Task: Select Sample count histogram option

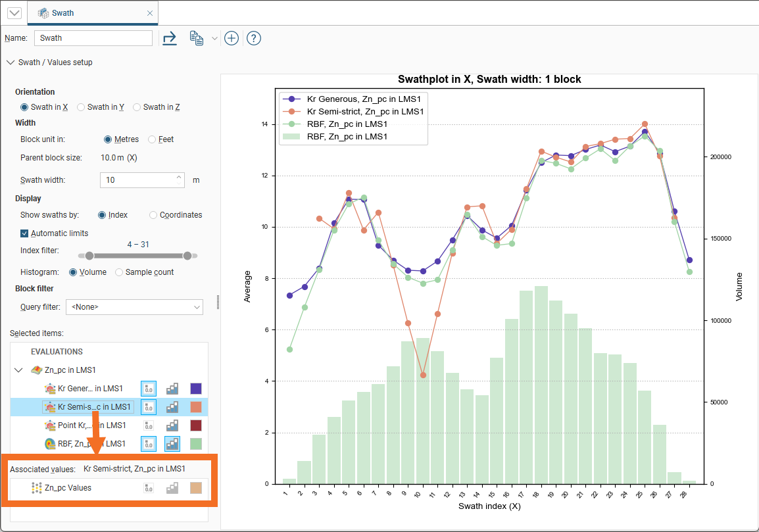Action: pyautogui.click(x=119, y=272)
